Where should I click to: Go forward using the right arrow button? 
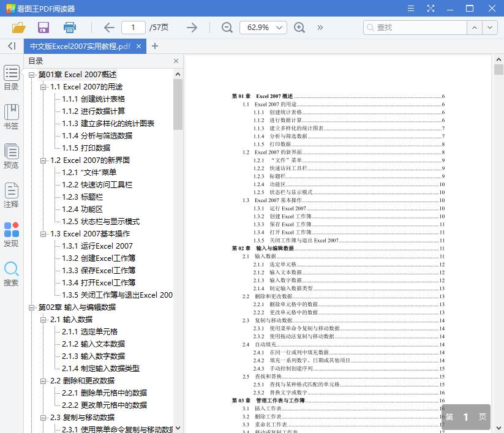(192, 28)
